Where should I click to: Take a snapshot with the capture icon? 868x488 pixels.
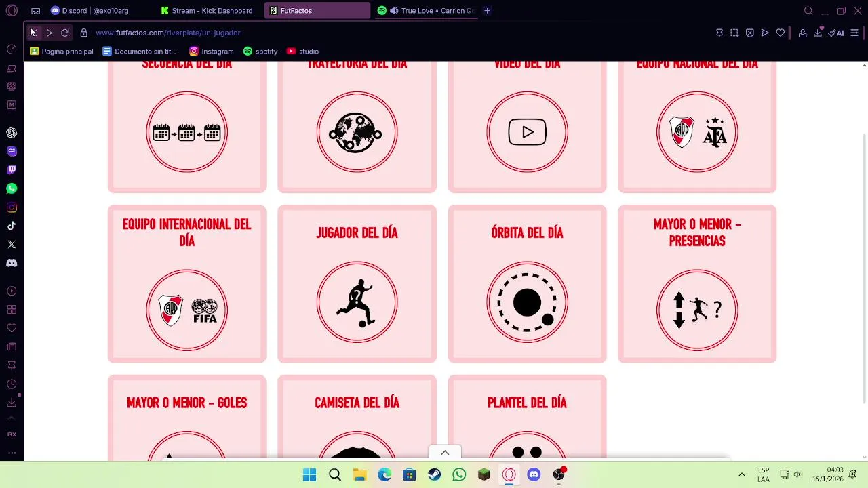[x=734, y=33]
